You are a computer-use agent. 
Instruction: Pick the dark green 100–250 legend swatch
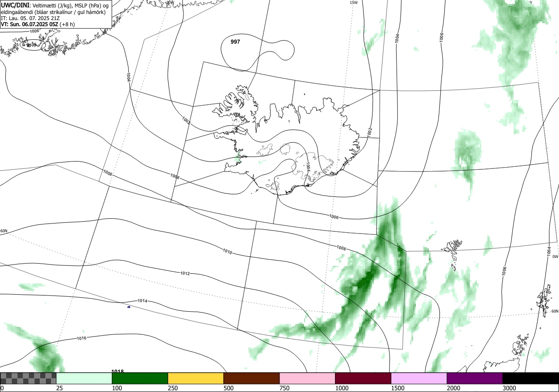pyautogui.click(x=140, y=378)
